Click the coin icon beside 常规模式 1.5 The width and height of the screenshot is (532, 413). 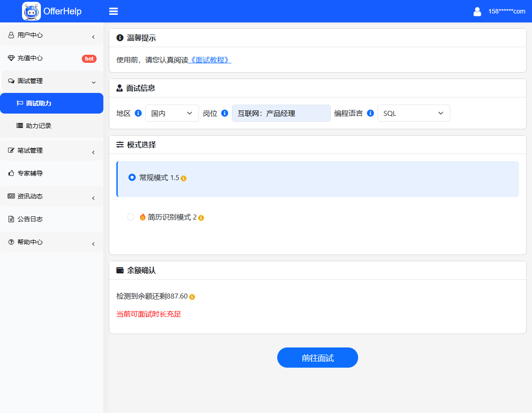tap(183, 178)
